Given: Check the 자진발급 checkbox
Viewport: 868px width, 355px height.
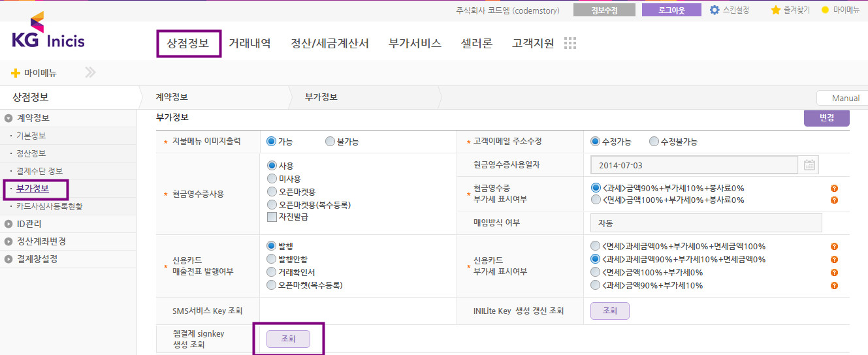Looking at the screenshot, I should pyautogui.click(x=272, y=217).
